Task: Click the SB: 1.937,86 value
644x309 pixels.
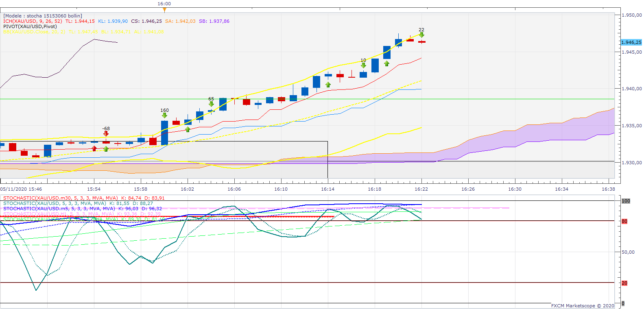Action: (x=214, y=21)
